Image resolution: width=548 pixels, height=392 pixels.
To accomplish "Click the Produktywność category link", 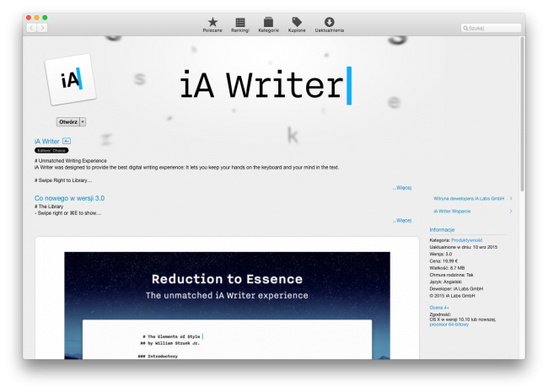I will [466, 240].
